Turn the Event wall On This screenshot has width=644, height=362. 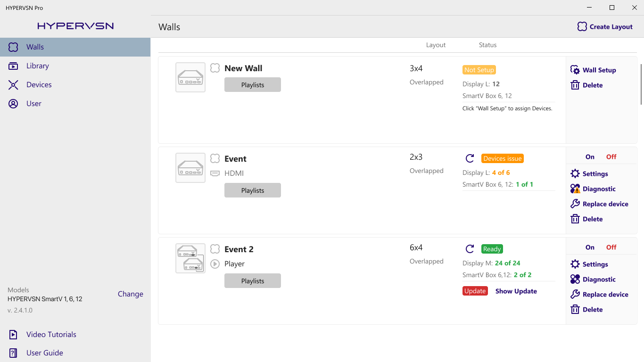click(590, 157)
